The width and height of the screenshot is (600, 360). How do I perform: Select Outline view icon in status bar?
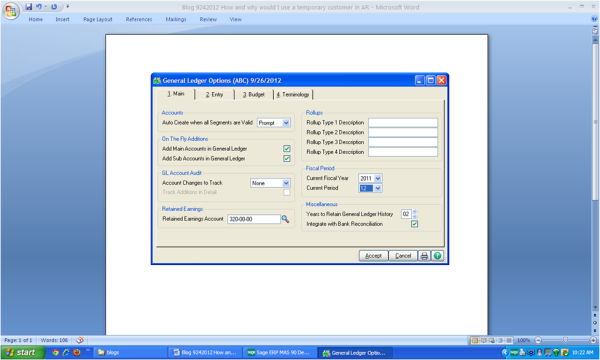click(501, 340)
